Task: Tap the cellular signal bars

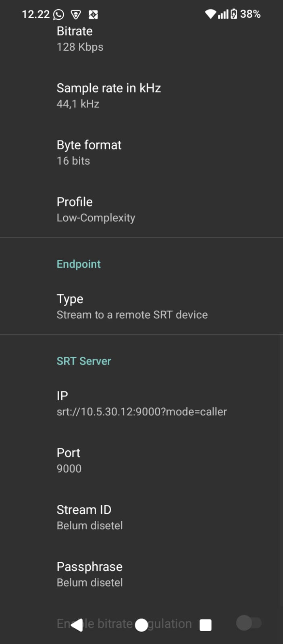Action: click(x=223, y=14)
